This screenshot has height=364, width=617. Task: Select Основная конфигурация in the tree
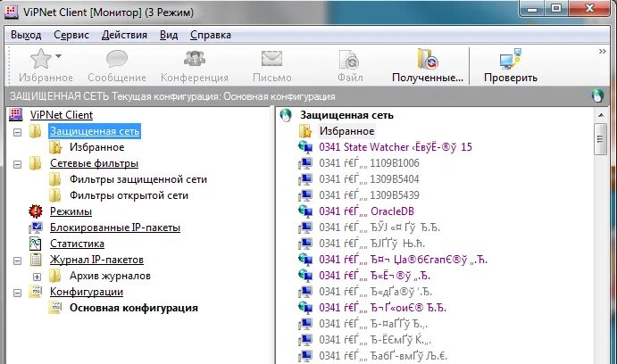pyautogui.click(x=134, y=308)
